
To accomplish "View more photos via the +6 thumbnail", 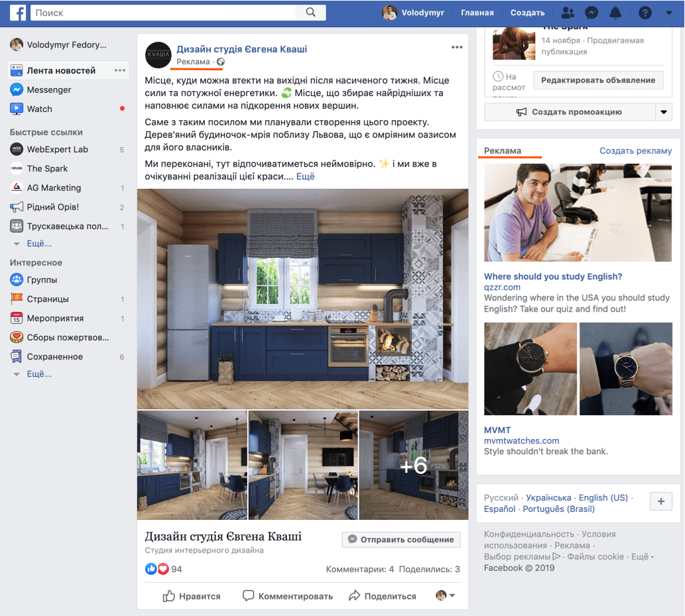I will (x=414, y=465).
